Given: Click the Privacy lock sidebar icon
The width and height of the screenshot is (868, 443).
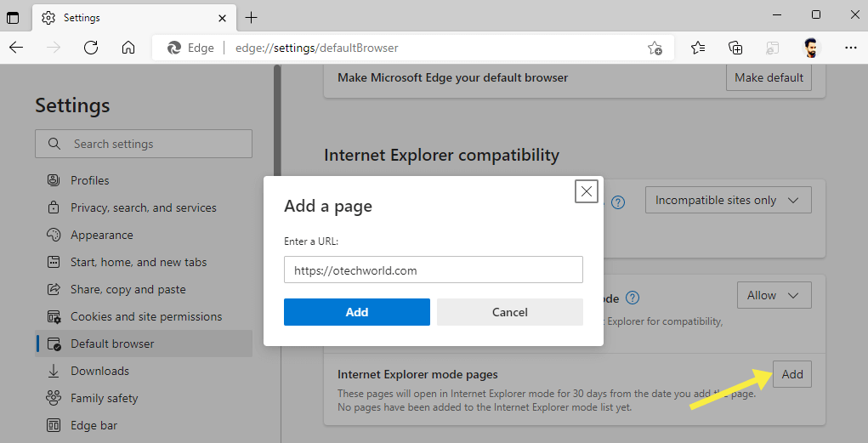Looking at the screenshot, I should [54, 207].
